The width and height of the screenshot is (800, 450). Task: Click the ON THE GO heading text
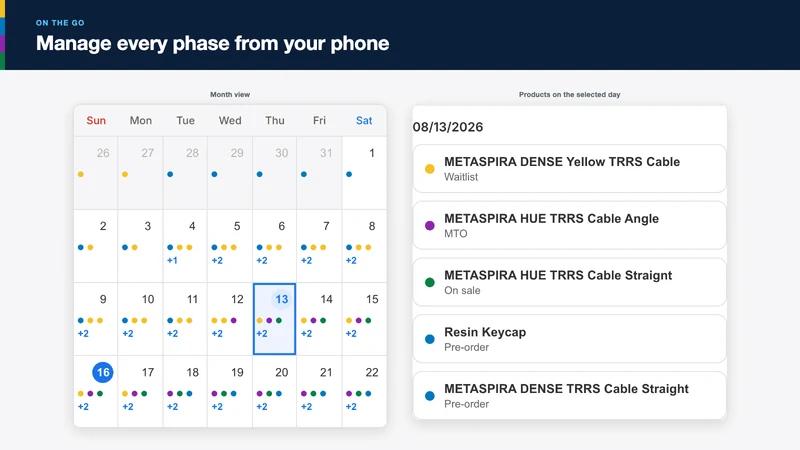[x=60, y=23]
